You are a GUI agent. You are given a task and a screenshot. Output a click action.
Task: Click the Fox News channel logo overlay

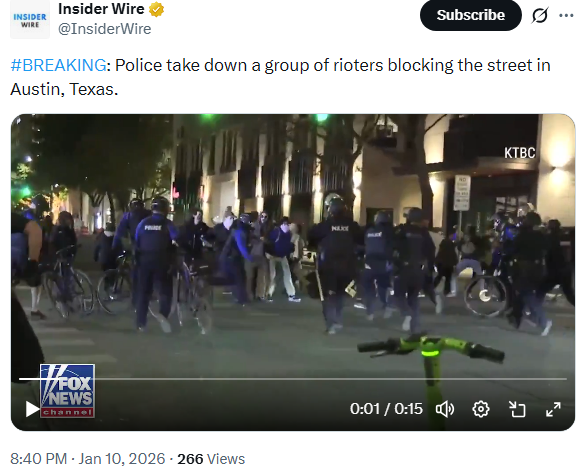[x=67, y=391]
